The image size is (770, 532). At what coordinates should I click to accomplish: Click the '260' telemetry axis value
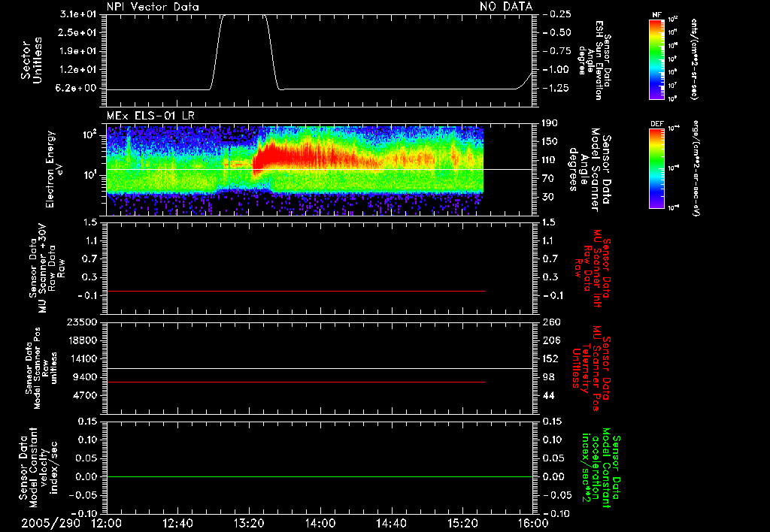[x=551, y=322]
